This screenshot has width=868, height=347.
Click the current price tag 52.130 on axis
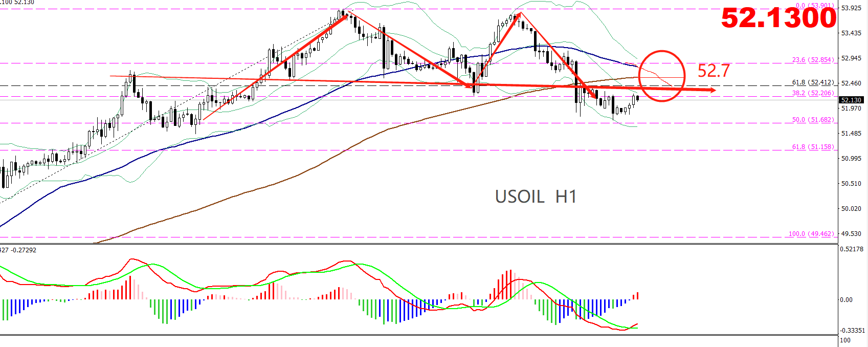pyautogui.click(x=851, y=100)
